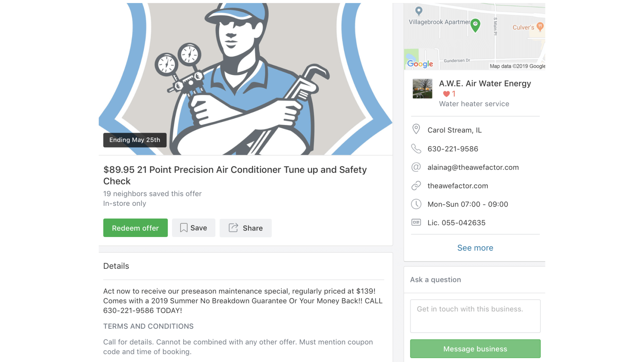Click Message business button
The image size is (644, 362).
[475, 349]
